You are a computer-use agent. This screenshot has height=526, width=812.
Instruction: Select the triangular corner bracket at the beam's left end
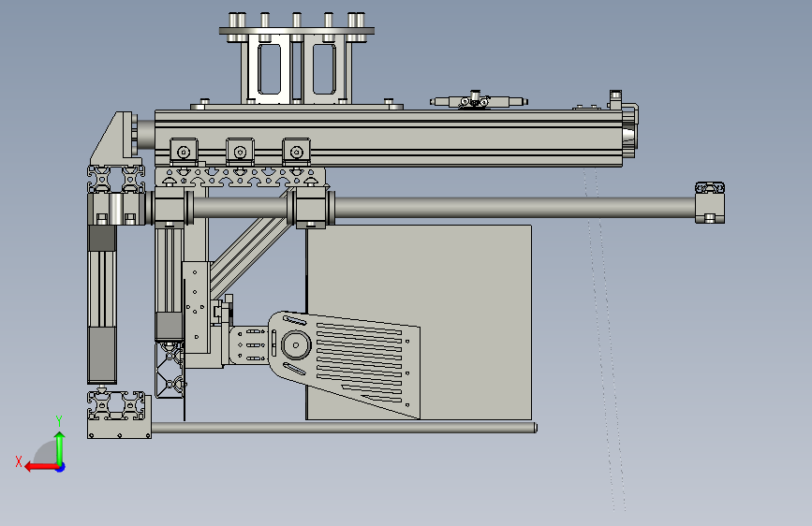115,139
